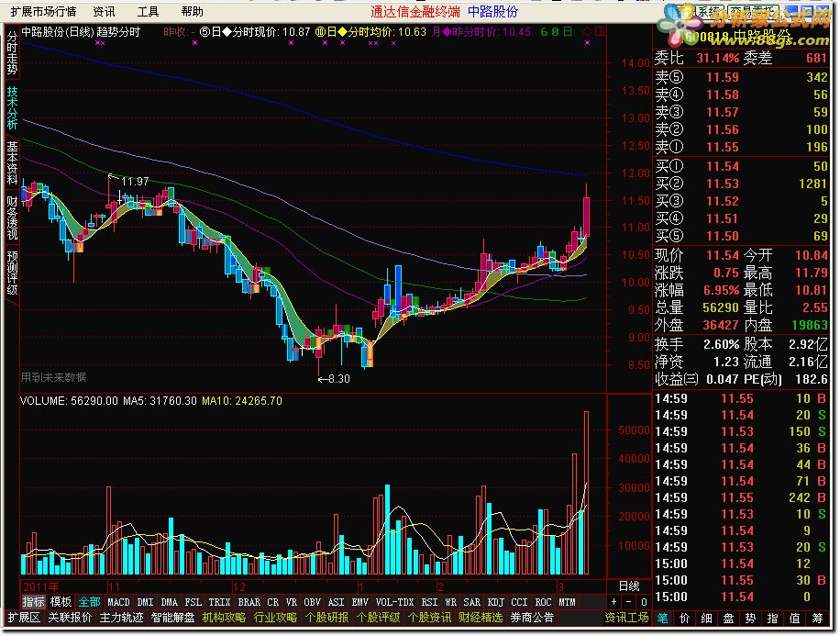Show the TRIX indicator
The image size is (840, 636).
click(x=219, y=602)
